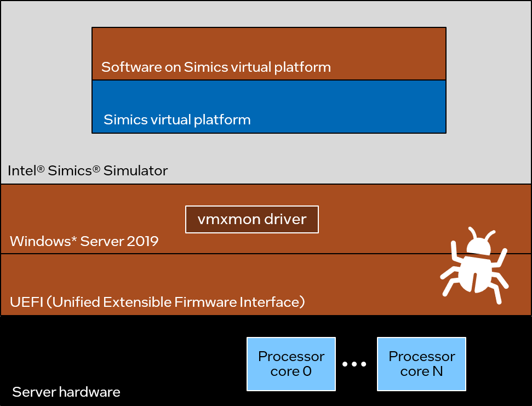Click the Intel Simics Simulator label
This screenshot has height=406, width=532.
(88, 170)
